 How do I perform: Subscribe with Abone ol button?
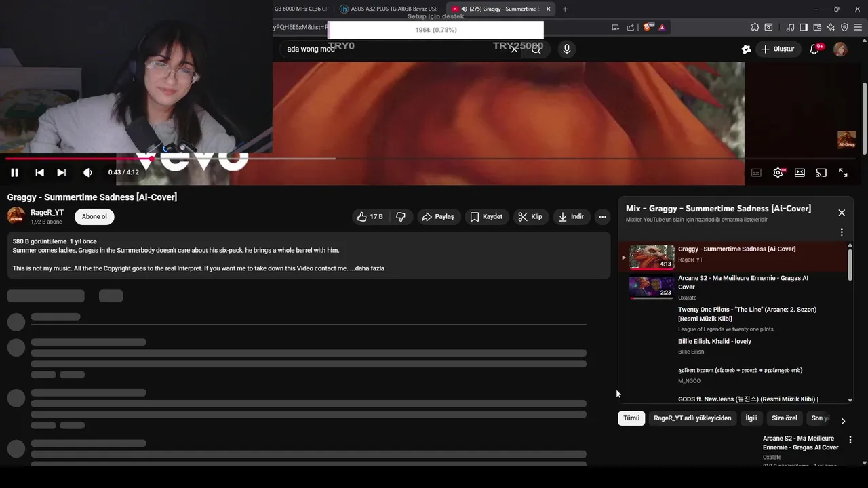[94, 217]
